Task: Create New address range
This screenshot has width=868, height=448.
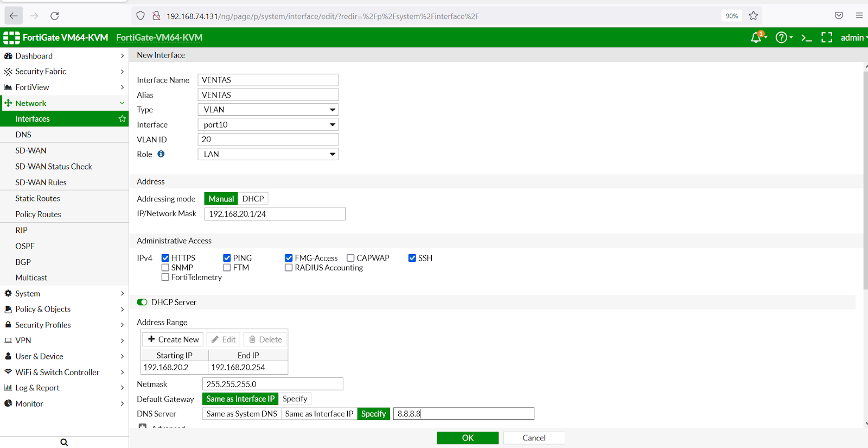Action: pyautogui.click(x=173, y=339)
